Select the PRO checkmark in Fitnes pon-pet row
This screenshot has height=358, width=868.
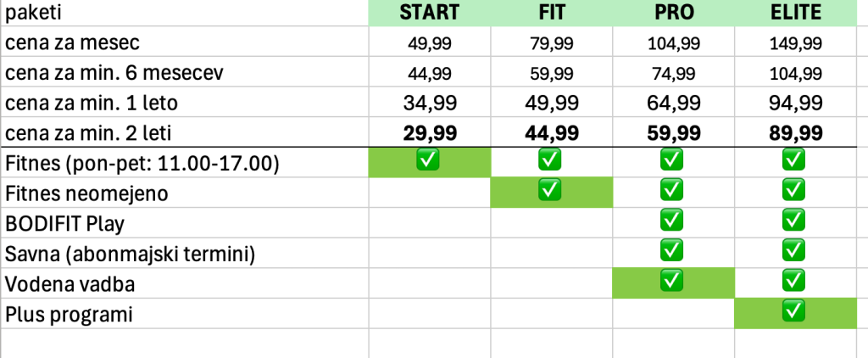tap(672, 161)
